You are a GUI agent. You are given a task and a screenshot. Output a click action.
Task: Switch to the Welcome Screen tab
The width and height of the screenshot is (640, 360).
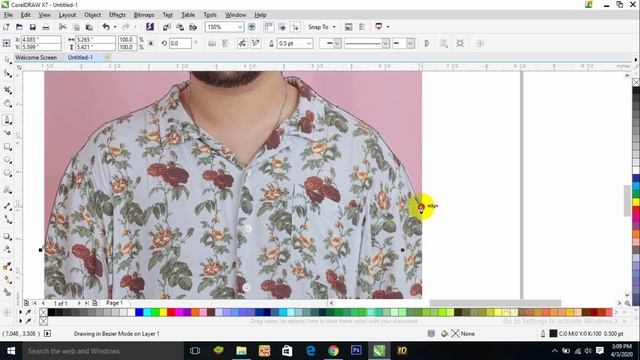coord(36,58)
